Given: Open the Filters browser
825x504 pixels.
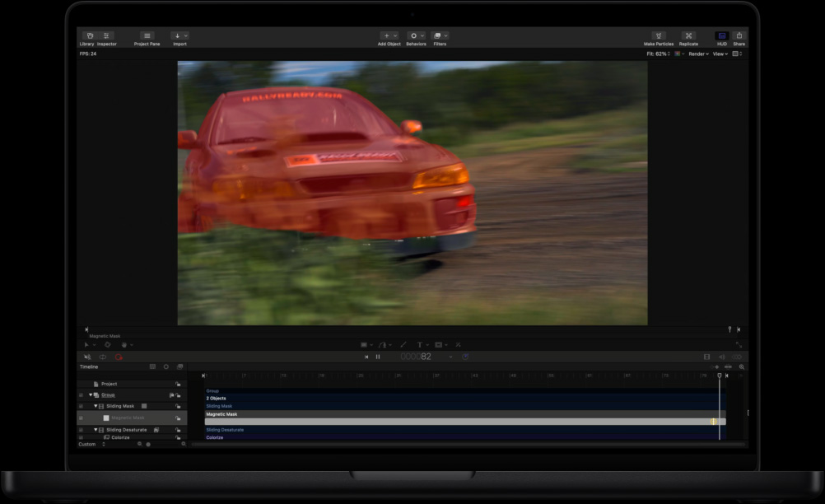Looking at the screenshot, I should (x=439, y=37).
